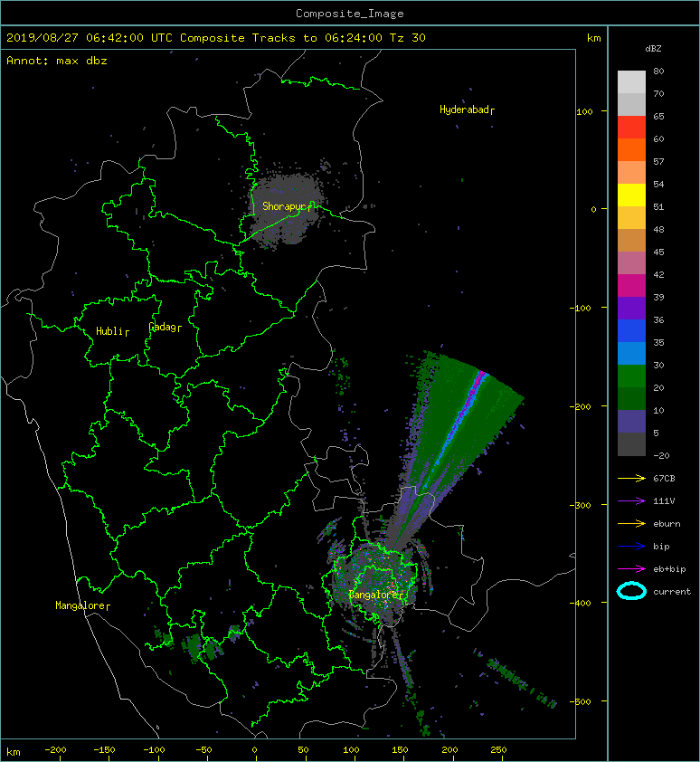This screenshot has height=762, width=700.
Task: Click the 80 value on the dBZ scale
Action: (x=658, y=71)
